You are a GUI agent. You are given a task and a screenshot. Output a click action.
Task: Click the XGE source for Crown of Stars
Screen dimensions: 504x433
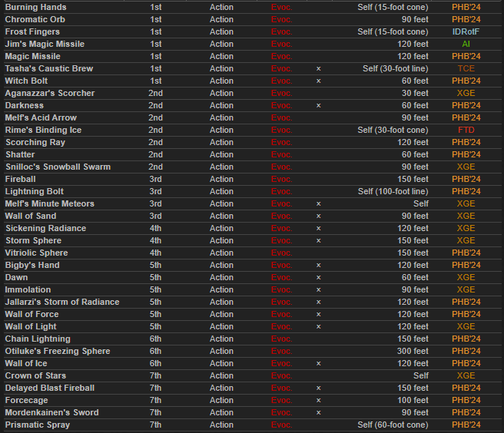point(466,376)
